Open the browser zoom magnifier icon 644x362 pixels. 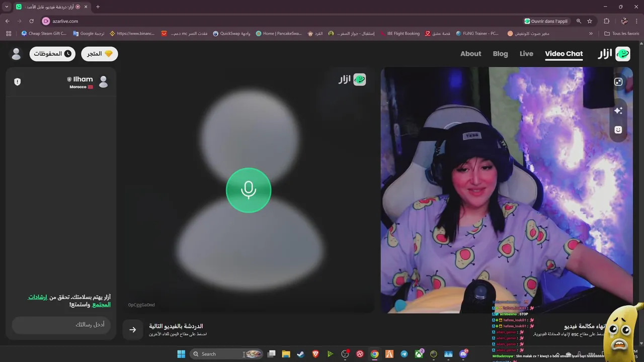pyautogui.click(x=579, y=21)
